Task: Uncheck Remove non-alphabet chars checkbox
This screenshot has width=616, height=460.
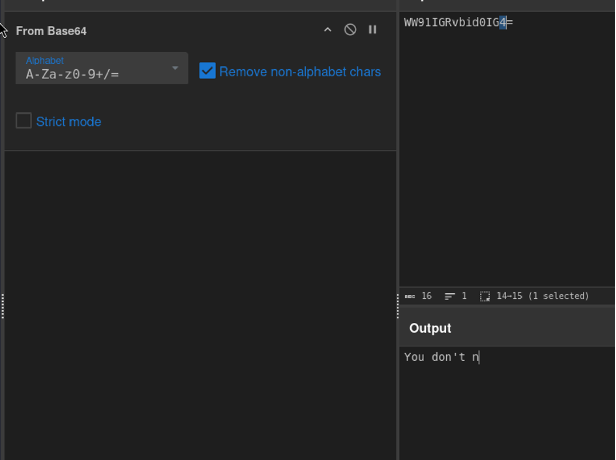Action: [x=207, y=71]
